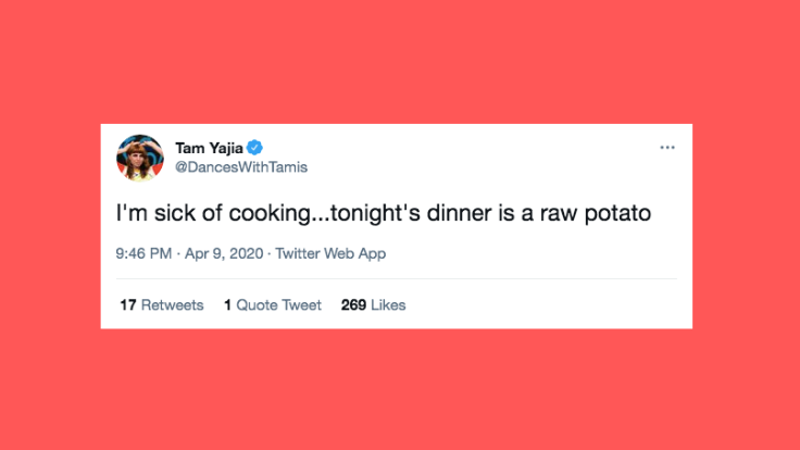800x450 pixels.
Task: Click the red background above the tweet card
Action: [x=400, y=60]
